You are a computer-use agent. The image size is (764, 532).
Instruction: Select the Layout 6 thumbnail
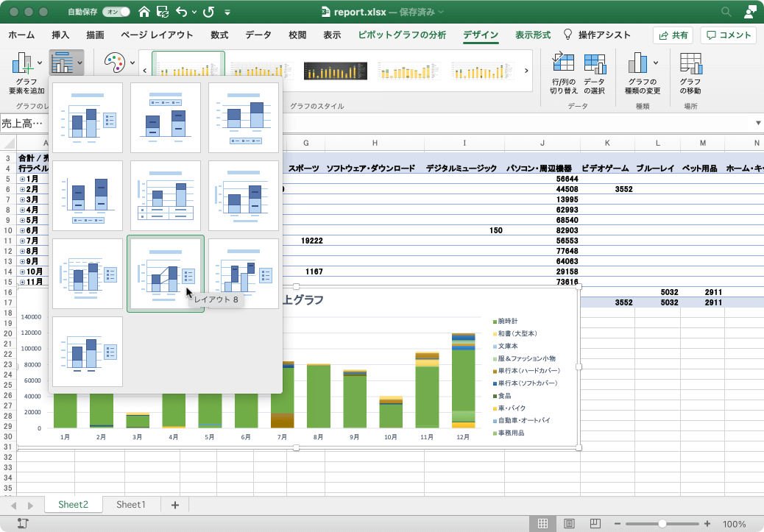pos(244,195)
